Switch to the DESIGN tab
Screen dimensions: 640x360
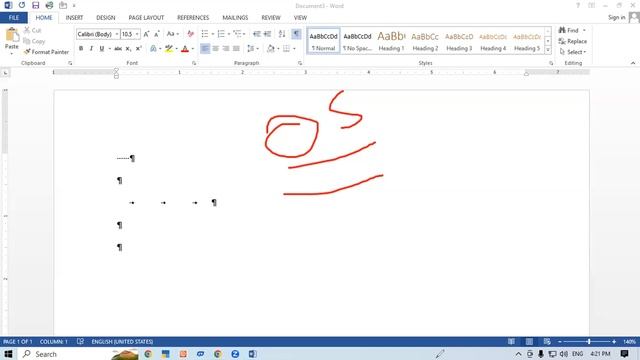[x=106, y=18]
